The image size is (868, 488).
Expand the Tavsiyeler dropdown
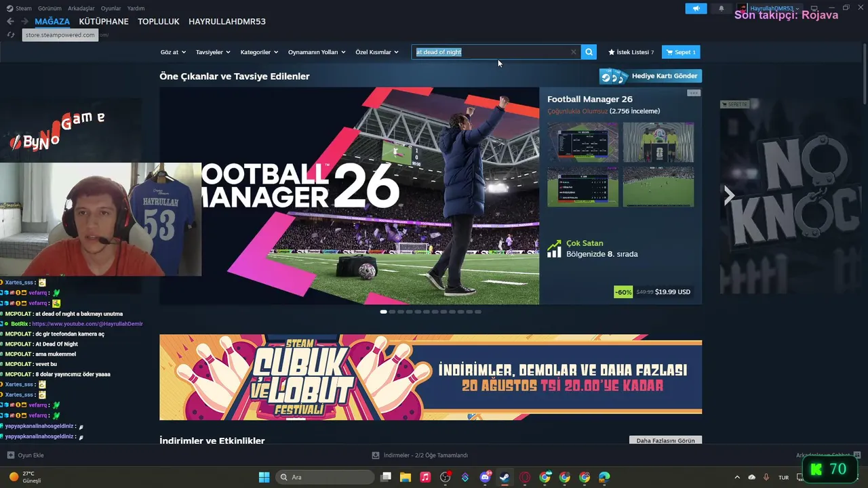(x=213, y=52)
